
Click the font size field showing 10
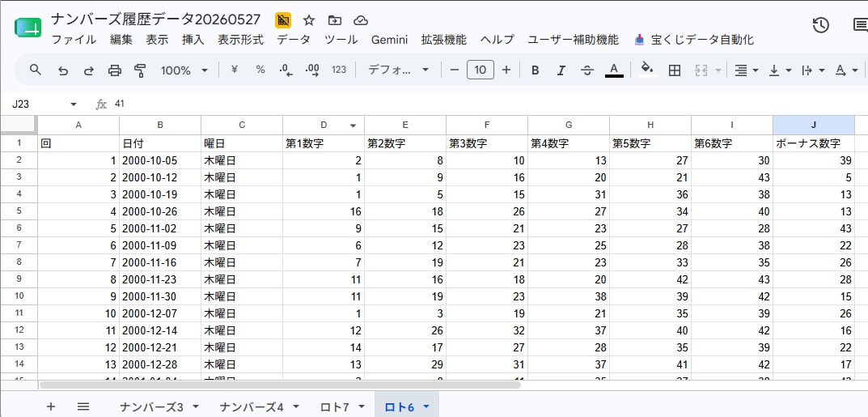click(x=481, y=70)
